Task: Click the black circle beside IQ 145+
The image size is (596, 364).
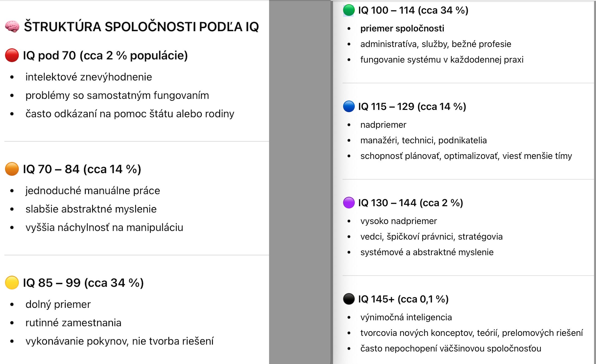Action: [349, 299]
